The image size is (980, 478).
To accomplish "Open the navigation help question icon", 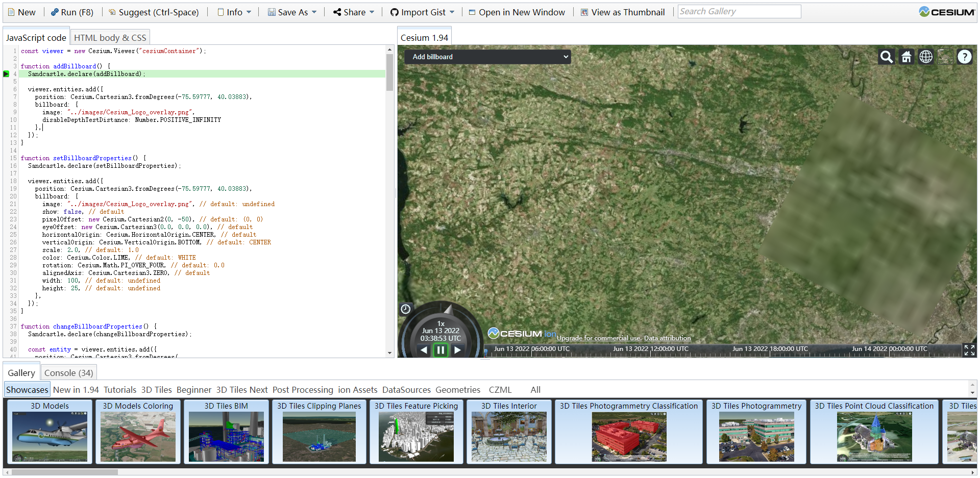I will pyautogui.click(x=965, y=57).
